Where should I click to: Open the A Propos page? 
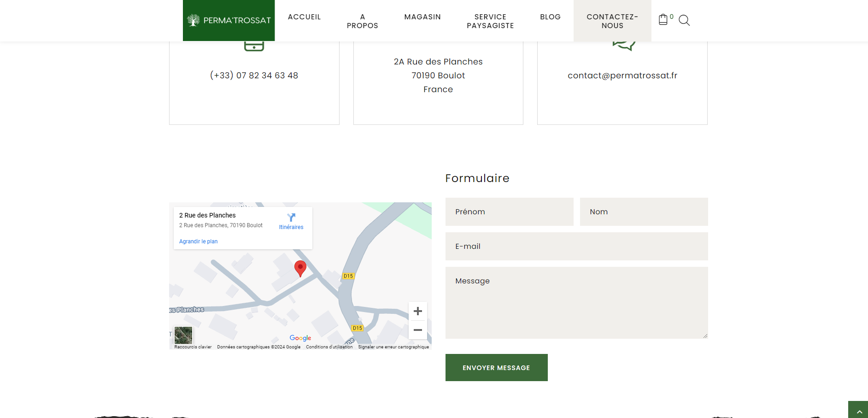[x=362, y=21]
